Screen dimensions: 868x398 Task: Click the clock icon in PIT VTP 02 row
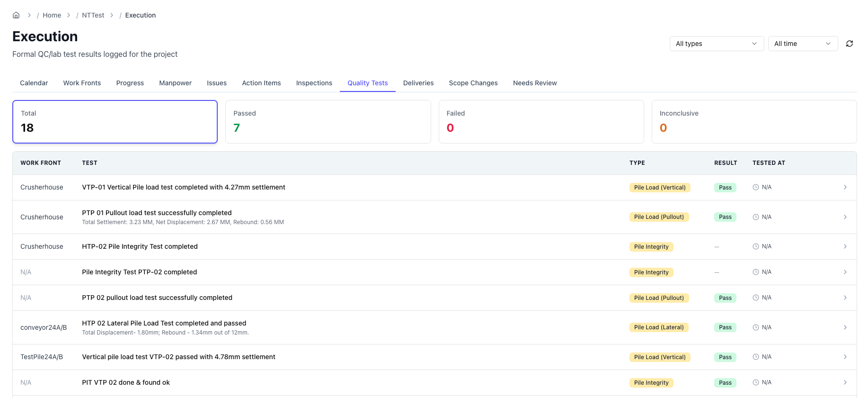point(756,382)
